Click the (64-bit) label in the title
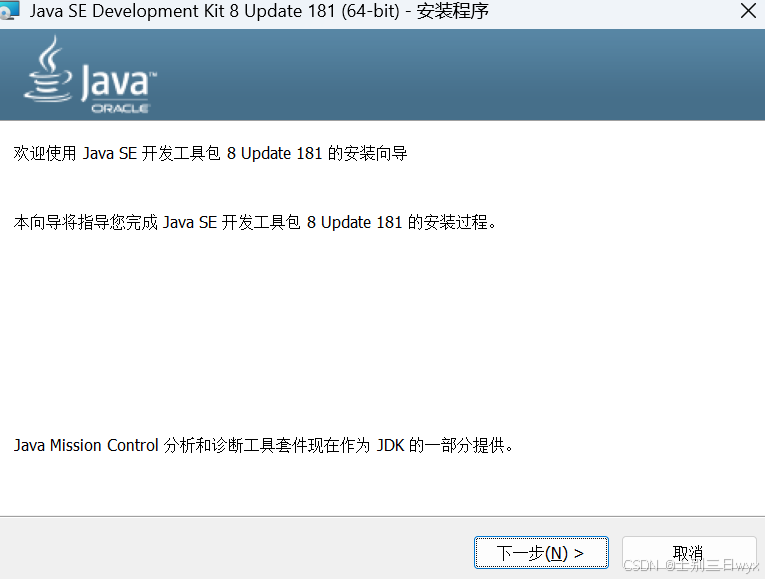Screen dimensions: 765x579 [370, 11]
